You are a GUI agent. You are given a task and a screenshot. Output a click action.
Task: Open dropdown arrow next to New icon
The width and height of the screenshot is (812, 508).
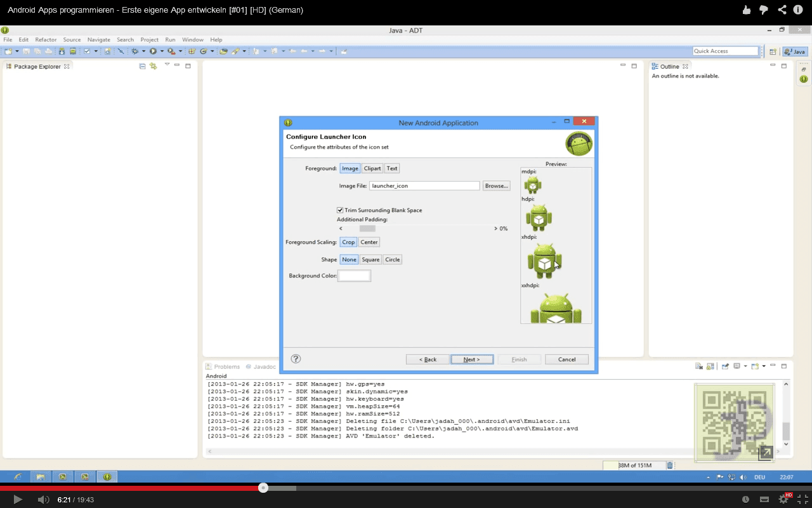[x=16, y=51]
